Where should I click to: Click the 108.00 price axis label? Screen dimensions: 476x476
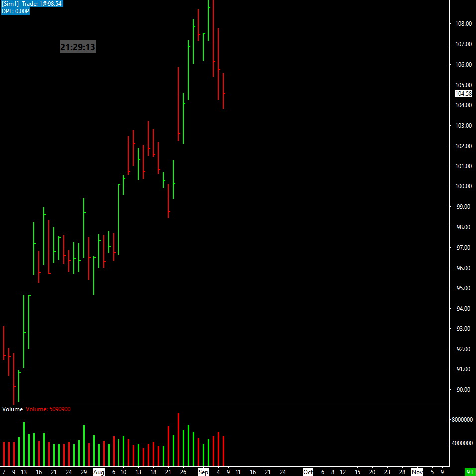pos(463,24)
